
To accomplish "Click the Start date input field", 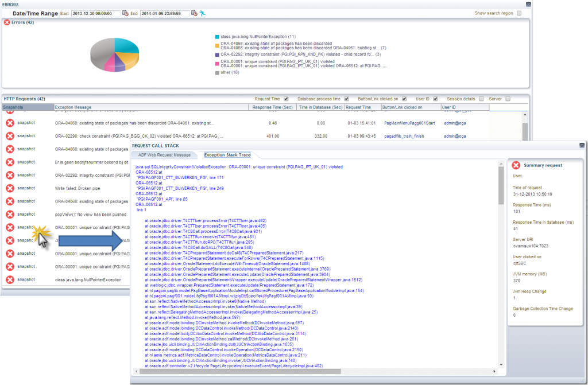I will point(96,14).
